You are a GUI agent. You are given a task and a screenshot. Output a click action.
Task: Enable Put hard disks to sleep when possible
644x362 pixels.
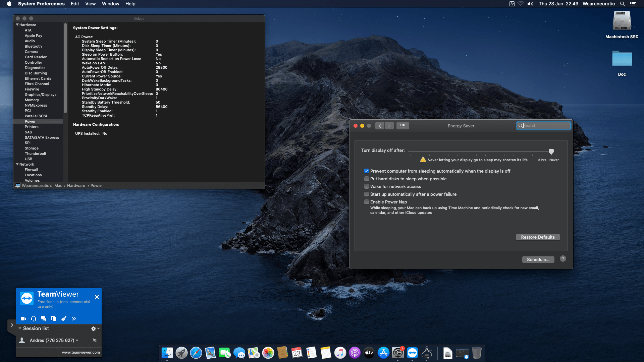coord(367,179)
